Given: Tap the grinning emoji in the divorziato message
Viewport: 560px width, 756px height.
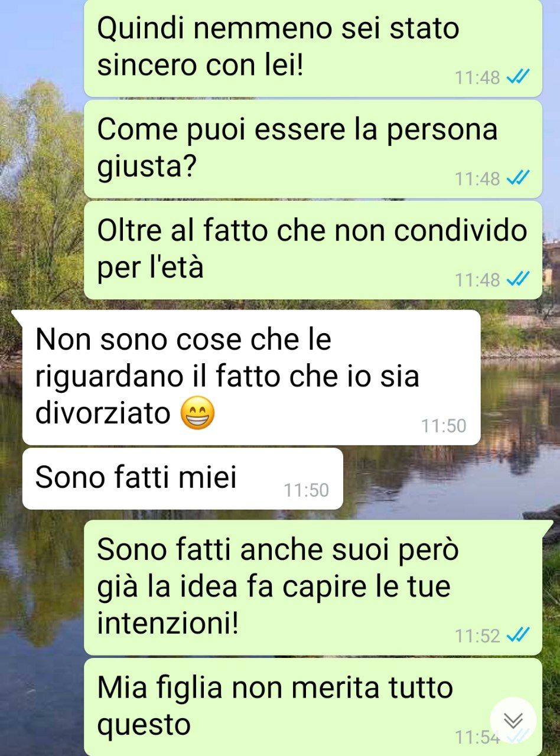Looking at the screenshot, I should pos(197,414).
